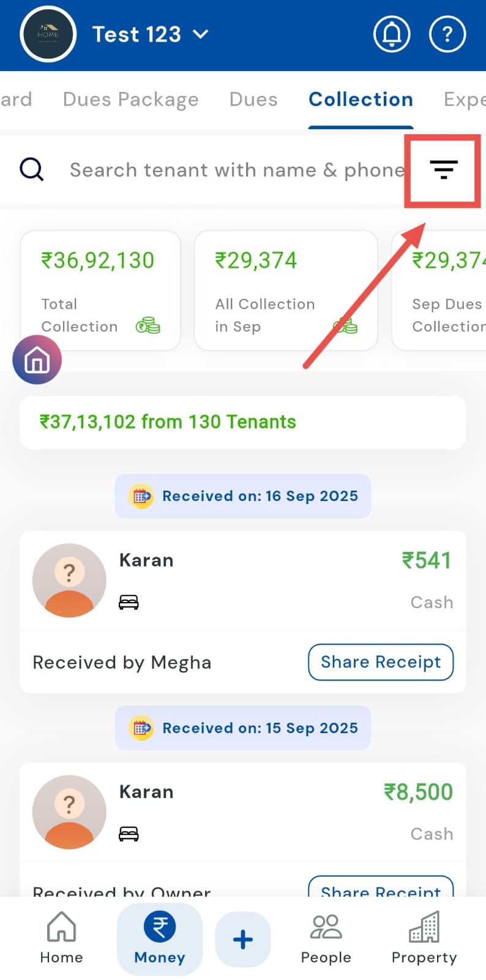Open the Total Collection ₹36,92,130 card
Screen dimensions: 486x980
click(100, 290)
